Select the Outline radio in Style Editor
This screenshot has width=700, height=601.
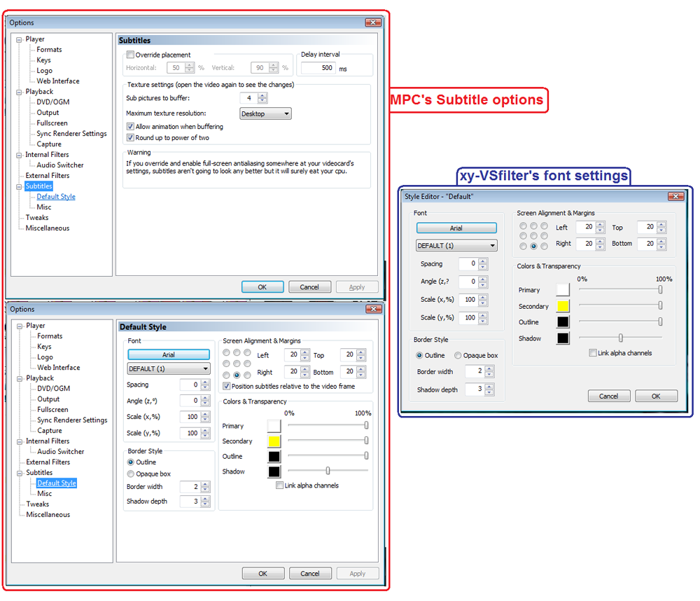pos(419,356)
